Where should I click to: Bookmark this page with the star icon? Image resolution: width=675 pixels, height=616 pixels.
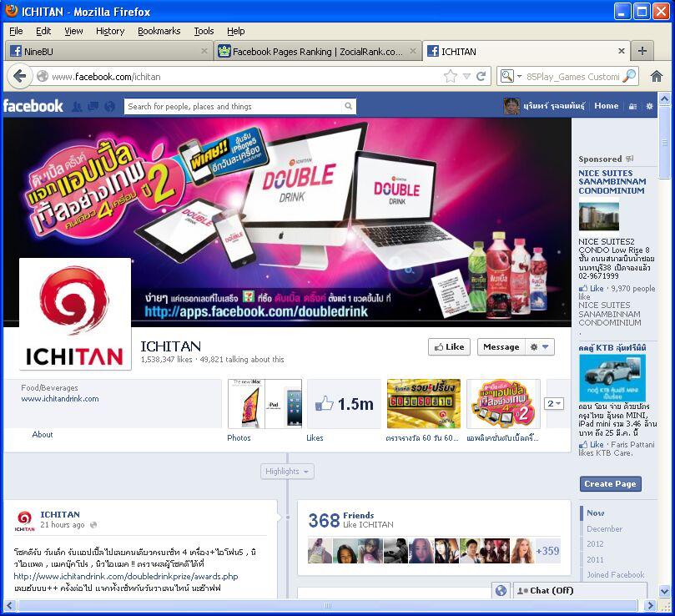[451, 76]
